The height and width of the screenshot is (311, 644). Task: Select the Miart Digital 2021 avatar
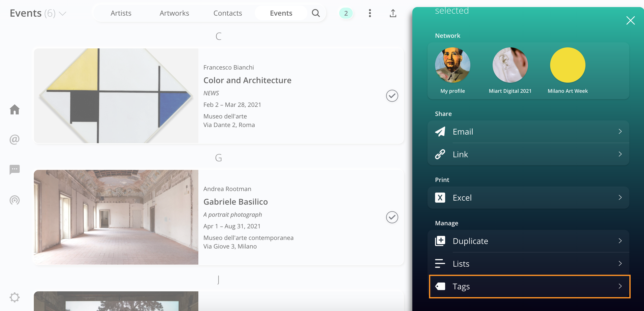[x=510, y=65]
